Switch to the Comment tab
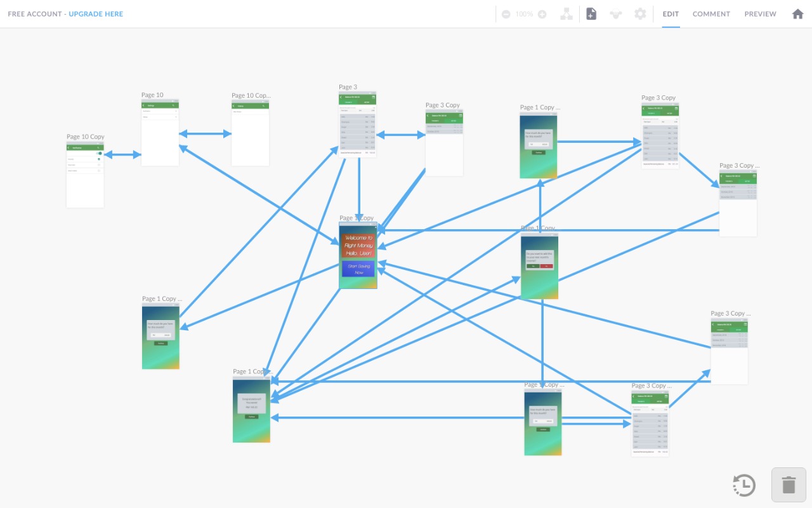Viewport: 812px width, 508px height. pyautogui.click(x=711, y=14)
